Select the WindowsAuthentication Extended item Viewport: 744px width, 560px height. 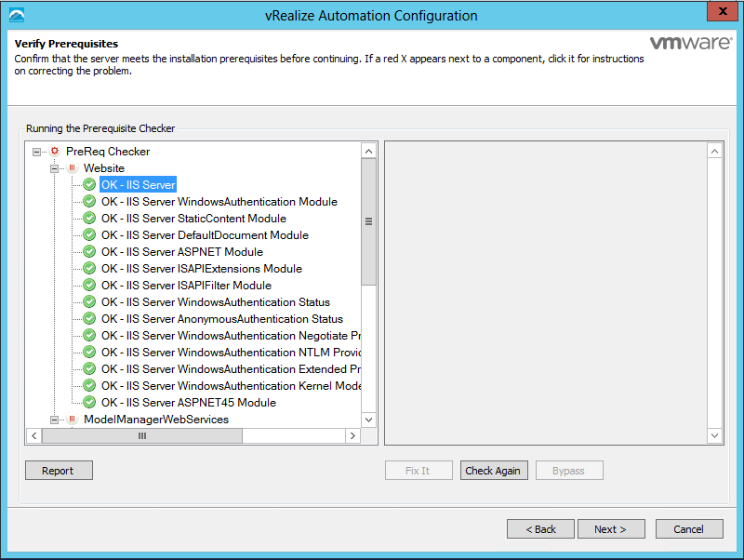coord(231,369)
